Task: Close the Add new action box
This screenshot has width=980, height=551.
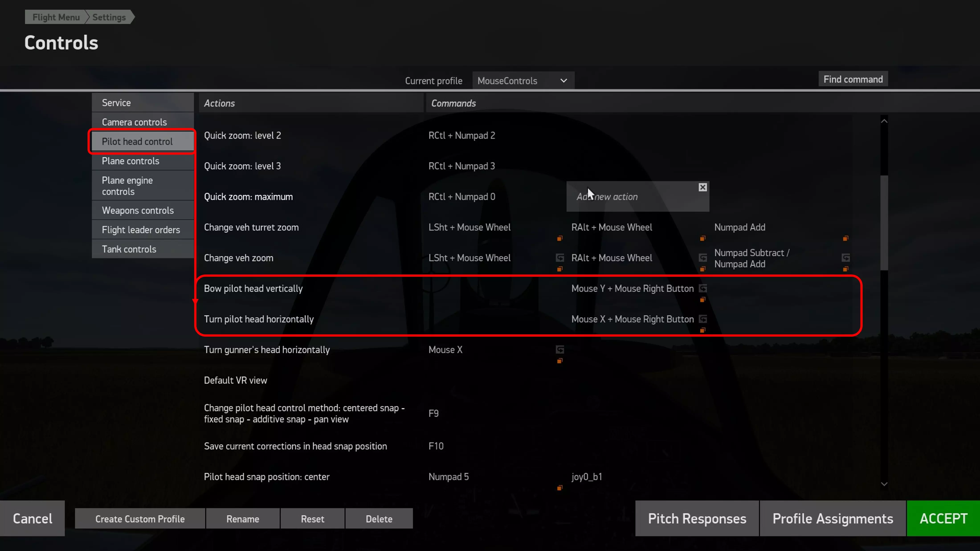Action: pos(702,187)
